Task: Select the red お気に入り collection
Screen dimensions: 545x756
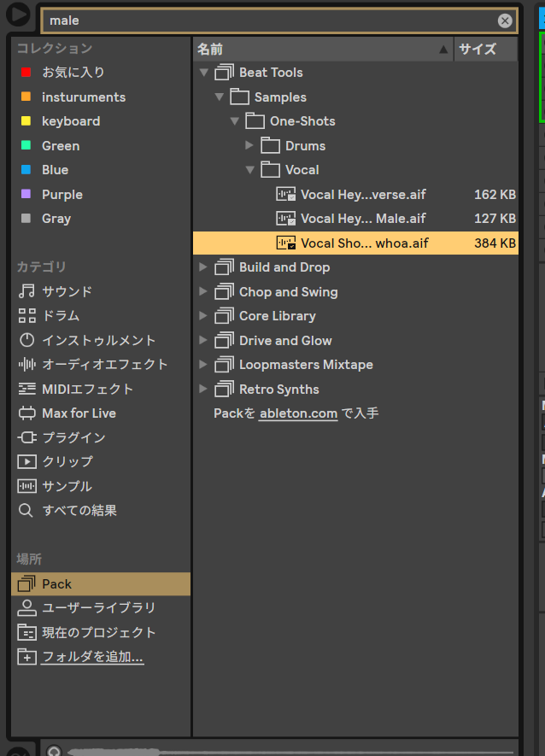Action: 73,73
